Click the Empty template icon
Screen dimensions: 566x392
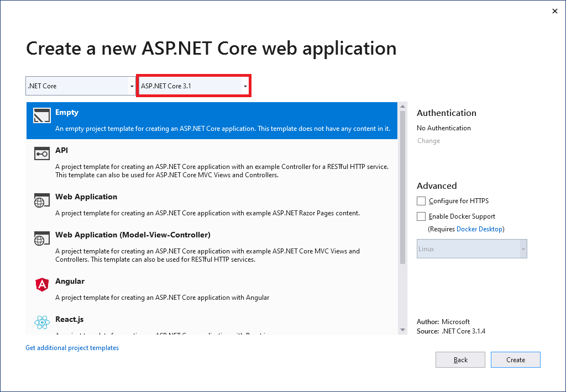pyautogui.click(x=42, y=116)
